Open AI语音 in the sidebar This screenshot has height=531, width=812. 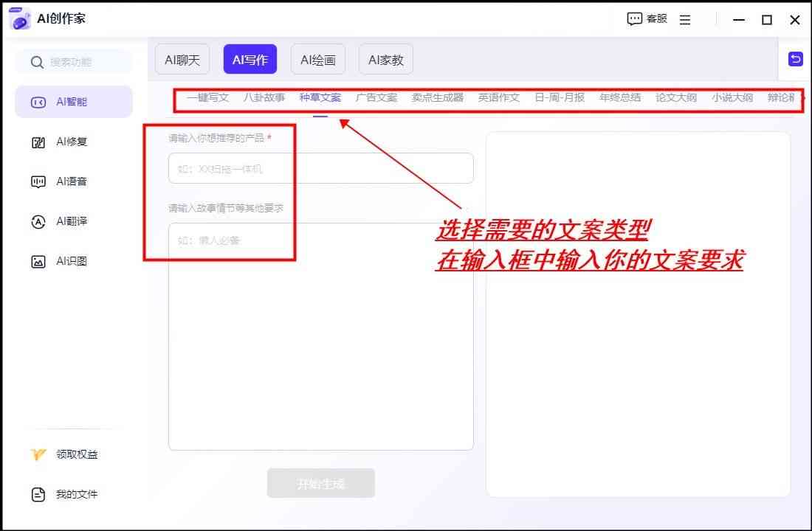tap(74, 181)
